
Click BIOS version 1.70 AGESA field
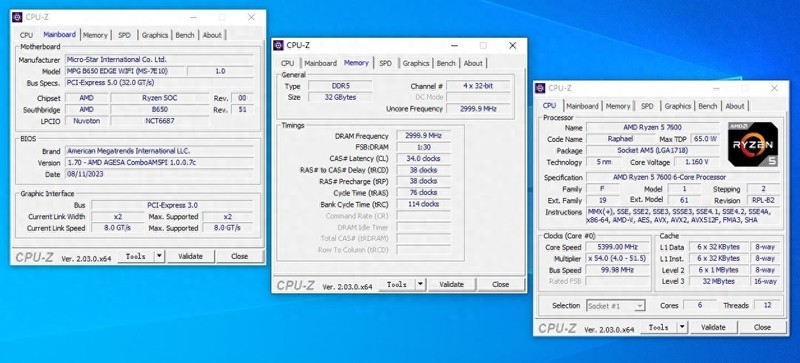pos(159,162)
